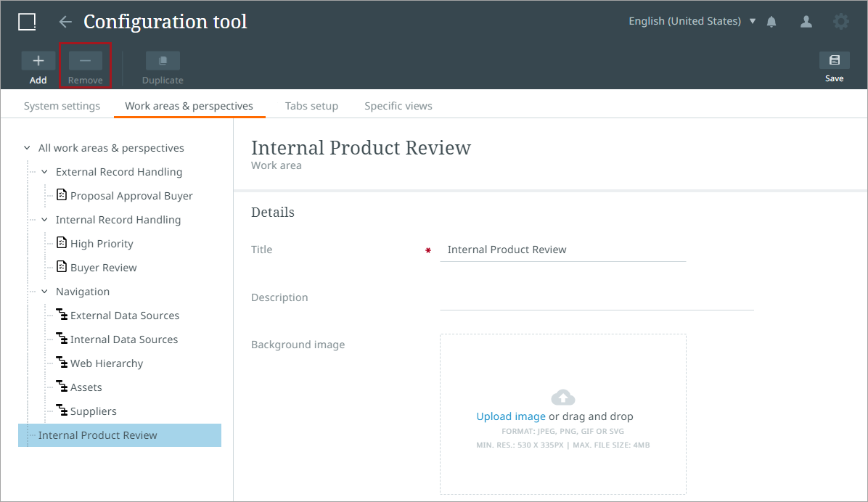This screenshot has width=868, height=502.
Task: Open the settings gear icon
Action: [x=840, y=22]
